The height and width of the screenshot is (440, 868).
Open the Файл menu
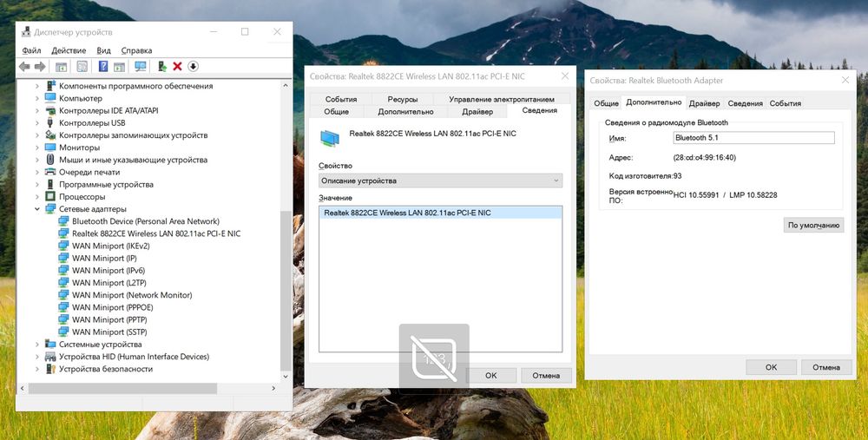click(31, 50)
